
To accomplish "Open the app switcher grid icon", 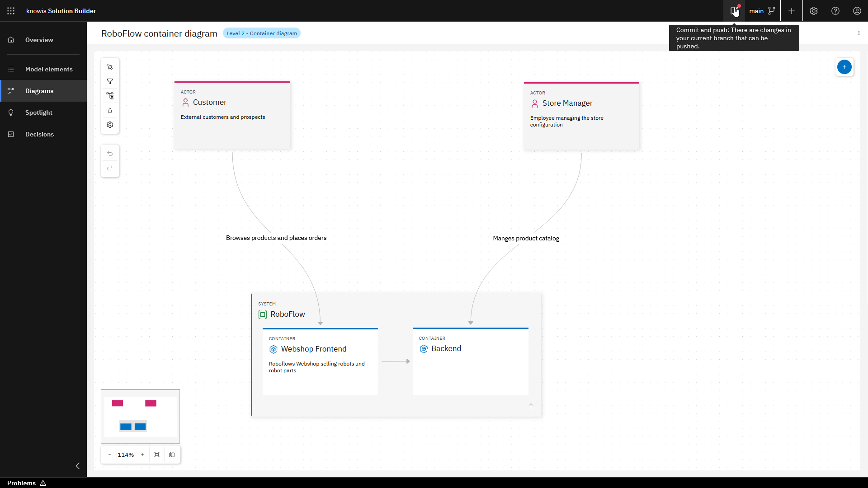I will 11,11.
